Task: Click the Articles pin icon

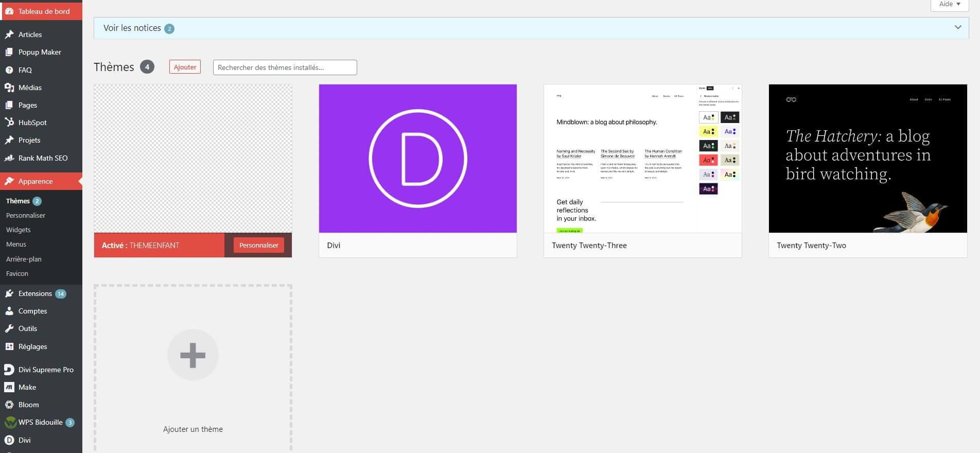Action: coord(9,34)
